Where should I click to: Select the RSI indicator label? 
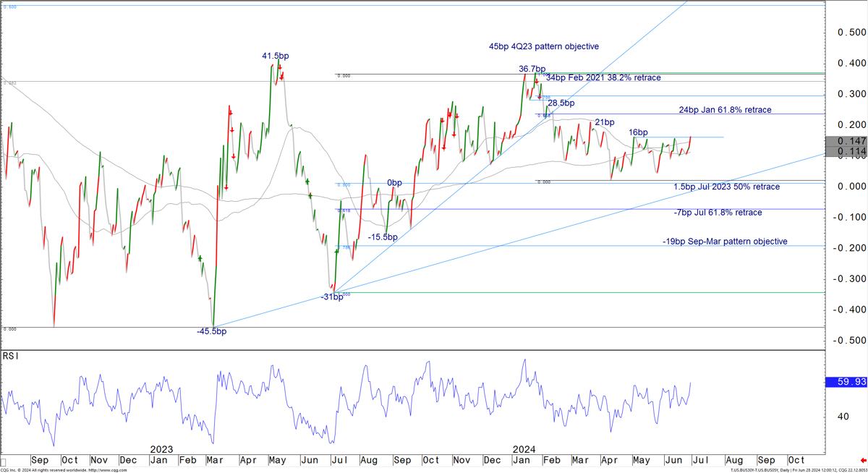[10, 356]
